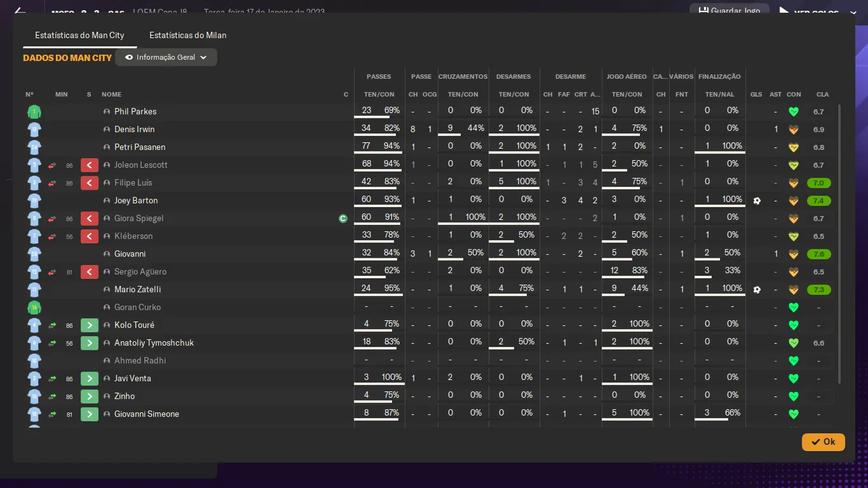Click red substituted-off arrow for Filipe Luís
Image resolution: width=868 pixels, height=488 pixels.
pyautogui.click(x=90, y=183)
